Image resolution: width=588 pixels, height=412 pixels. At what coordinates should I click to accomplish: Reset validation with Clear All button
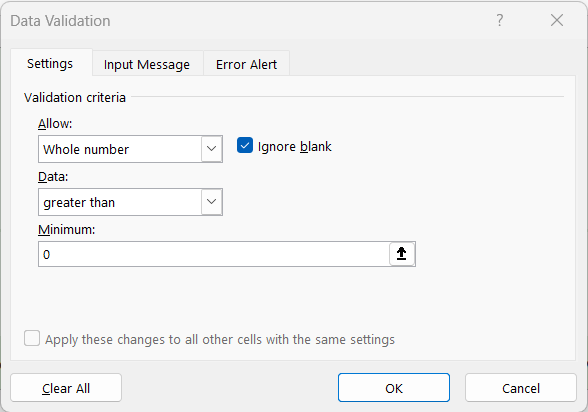[66, 388]
